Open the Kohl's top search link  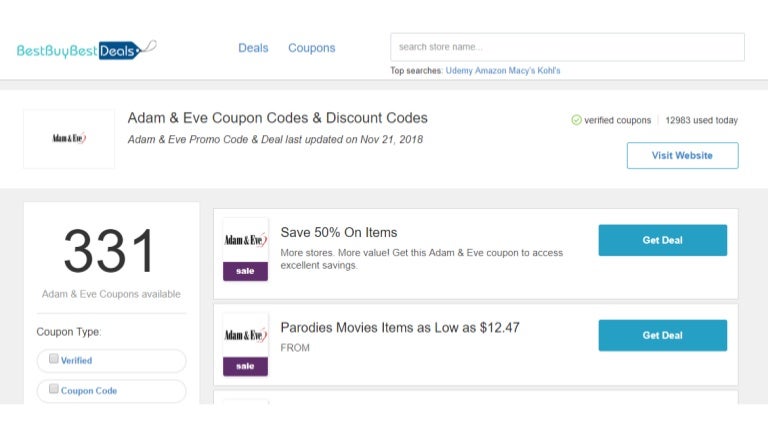pos(549,71)
